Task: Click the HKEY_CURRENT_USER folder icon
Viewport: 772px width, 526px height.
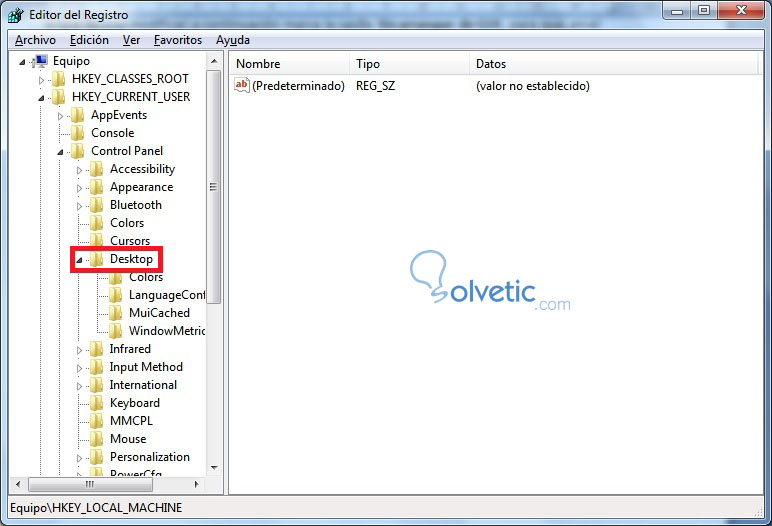Action: point(59,97)
